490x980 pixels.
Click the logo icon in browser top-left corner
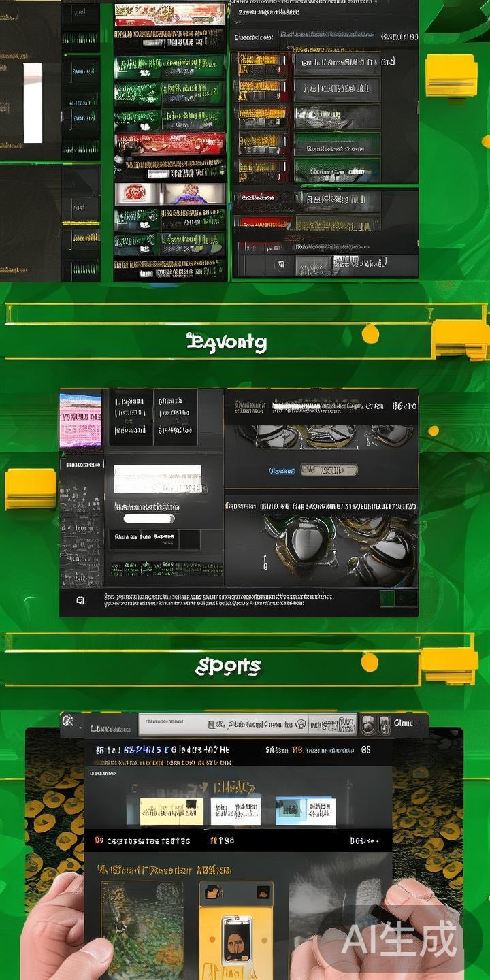click(x=67, y=721)
